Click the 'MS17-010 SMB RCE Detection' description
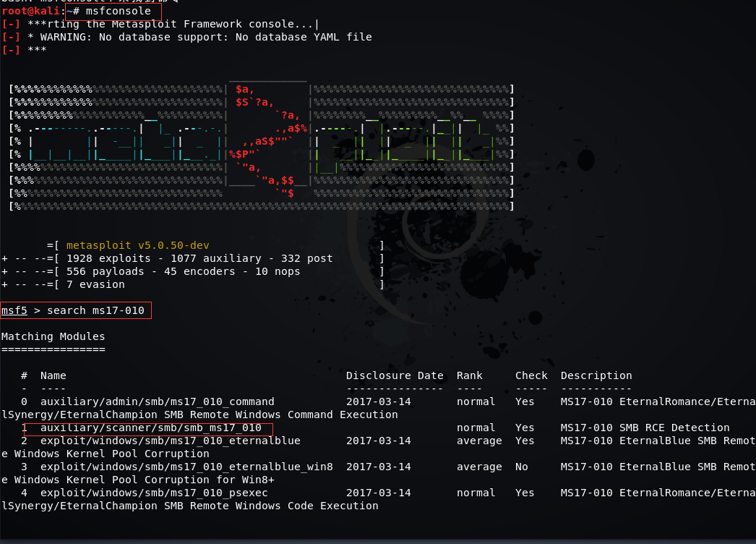Screen dimensions: 756x544 [x=645, y=428]
